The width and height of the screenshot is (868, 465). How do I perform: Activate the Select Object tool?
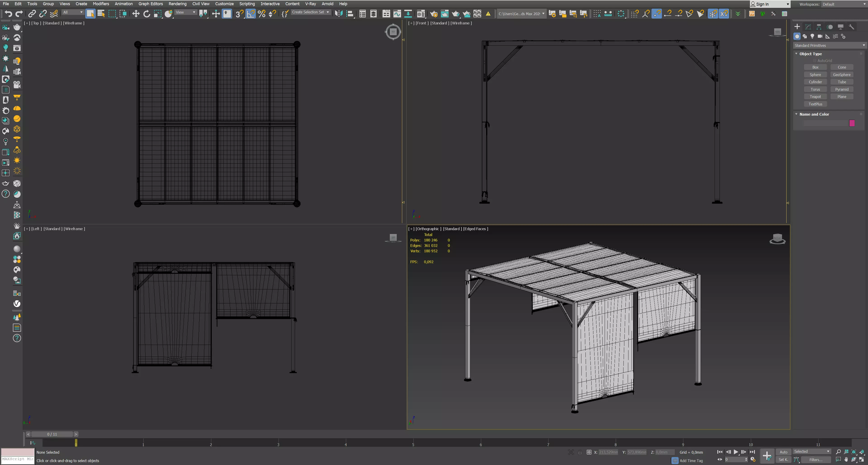pyautogui.click(x=90, y=14)
